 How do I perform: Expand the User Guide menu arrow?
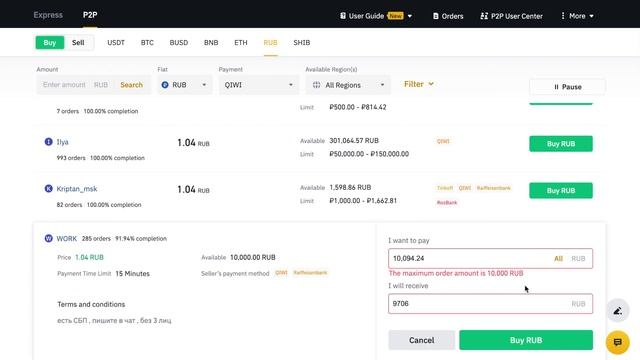(x=410, y=16)
